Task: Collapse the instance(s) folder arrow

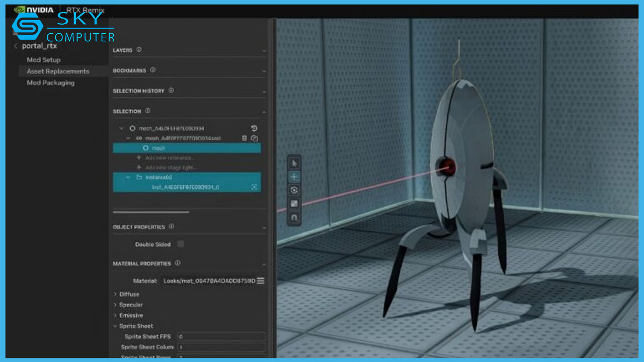Action: pos(128,177)
